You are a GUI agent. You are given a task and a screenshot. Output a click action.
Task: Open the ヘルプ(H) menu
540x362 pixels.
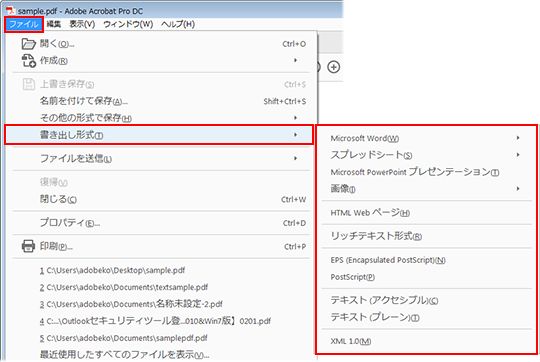pos(178,24)
